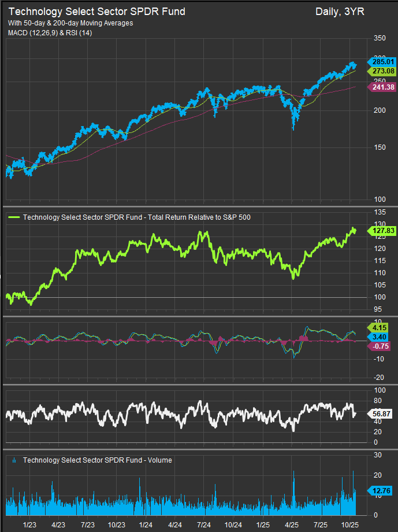Click the MACD (12,26,9) & RSI (14) label
398x532 pixels.
(50, 33)
